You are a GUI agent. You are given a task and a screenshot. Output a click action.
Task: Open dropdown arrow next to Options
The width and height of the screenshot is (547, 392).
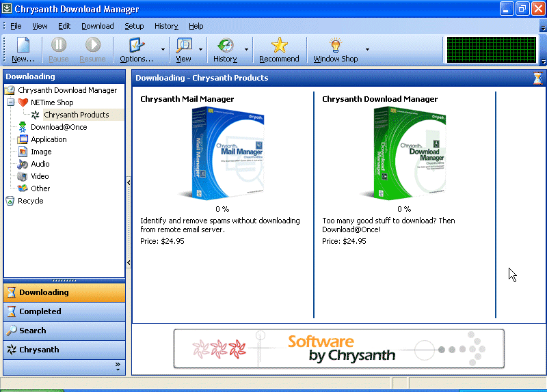click(163, 49)
